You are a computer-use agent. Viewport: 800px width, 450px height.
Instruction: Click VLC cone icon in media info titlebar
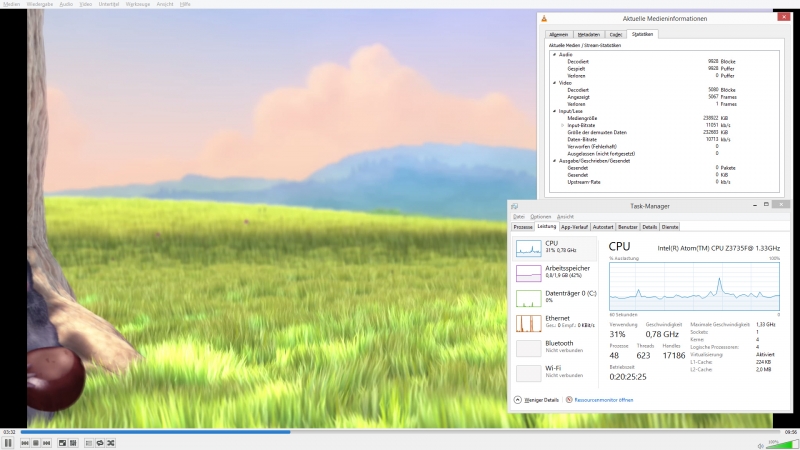(544, 18)
